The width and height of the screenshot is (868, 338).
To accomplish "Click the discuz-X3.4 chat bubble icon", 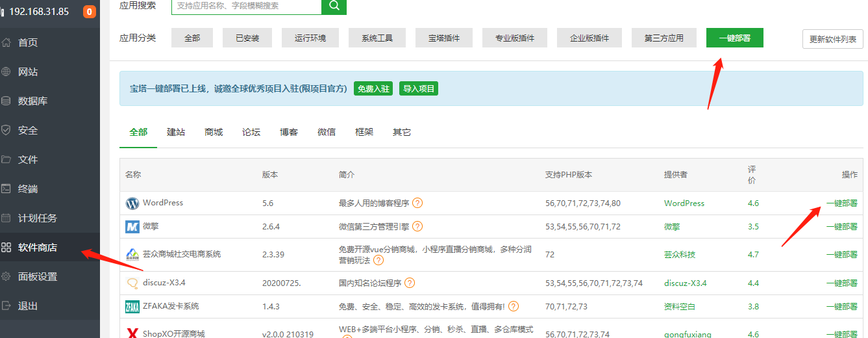I will [132, 283].
